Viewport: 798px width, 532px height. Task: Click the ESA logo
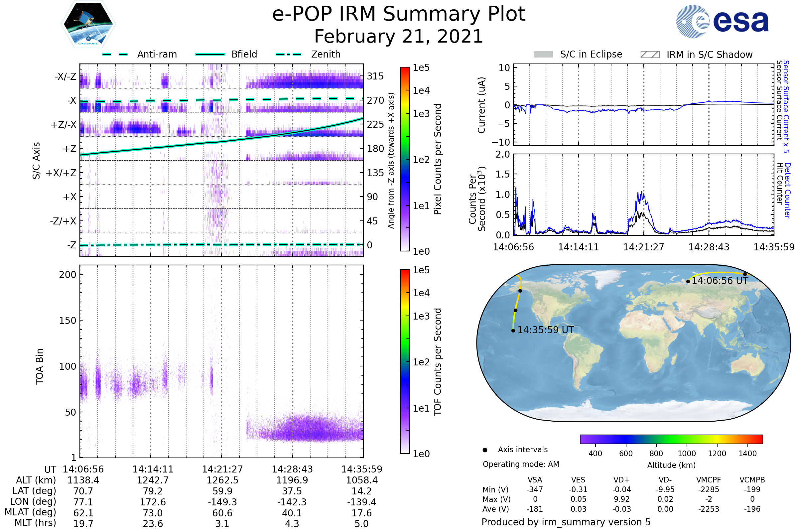coord(722,21)
